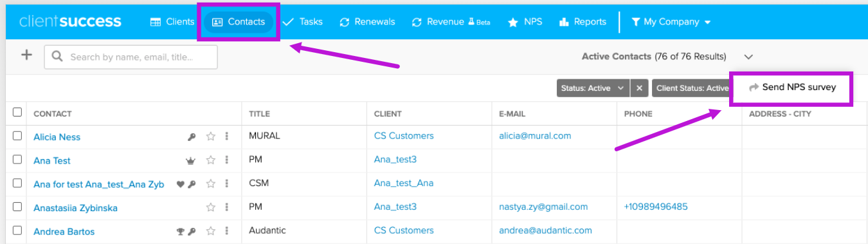
Task: Star the Ana Test contact
Action: 210,160
